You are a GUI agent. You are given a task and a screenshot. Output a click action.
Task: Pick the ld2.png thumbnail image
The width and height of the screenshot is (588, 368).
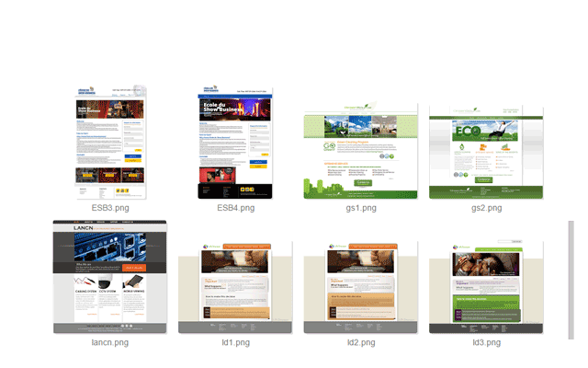coord(360,287)
